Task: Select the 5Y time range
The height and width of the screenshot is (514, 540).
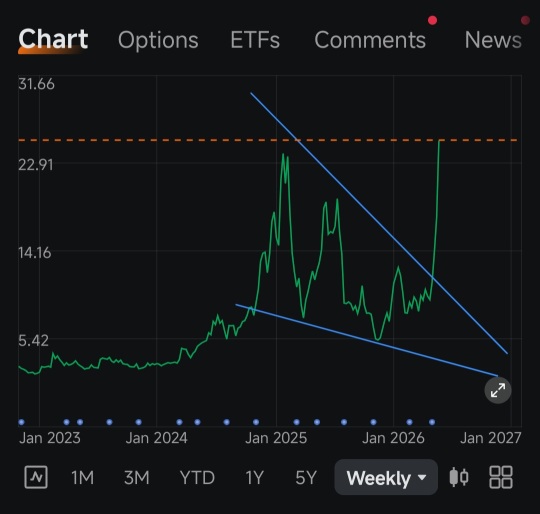Action: (306, 478)
